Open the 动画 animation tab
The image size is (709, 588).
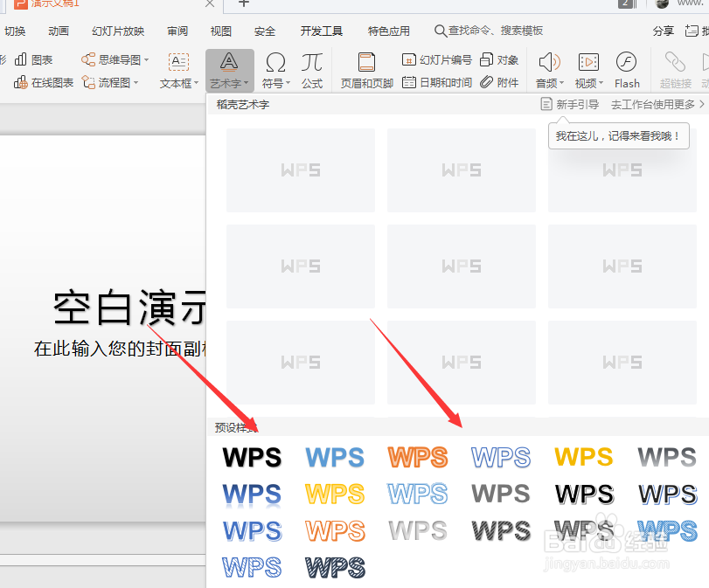point(59,31)
